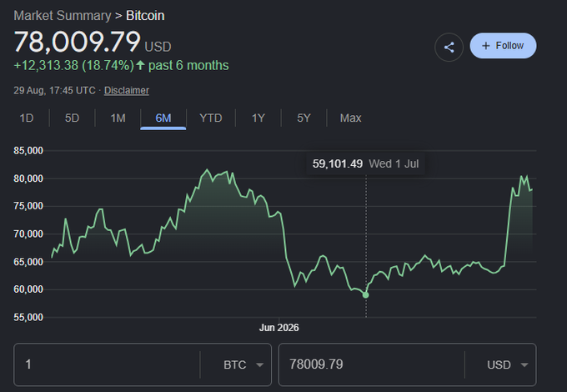Show the YTD chart range
The width and height of the screenshot is (567, 392).
click(x=211, y=118)
